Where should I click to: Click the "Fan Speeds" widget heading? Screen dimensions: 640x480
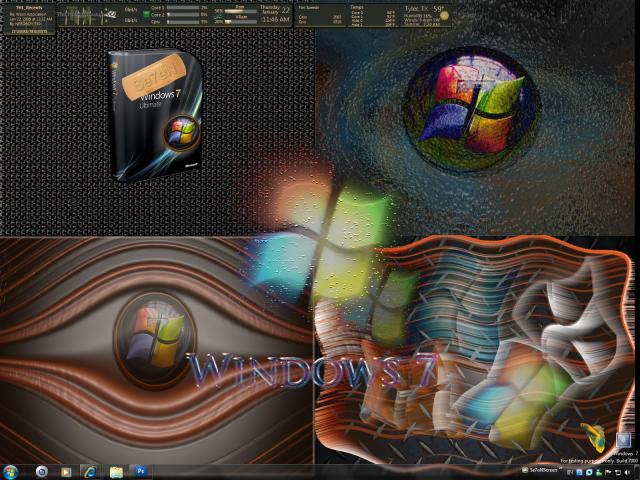[x=309, y=7]
